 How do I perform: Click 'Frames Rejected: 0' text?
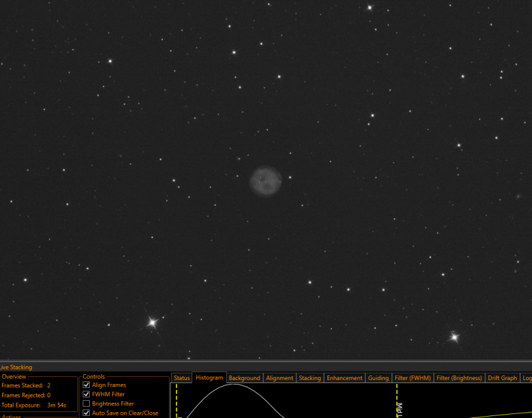(x=26, y=395)
